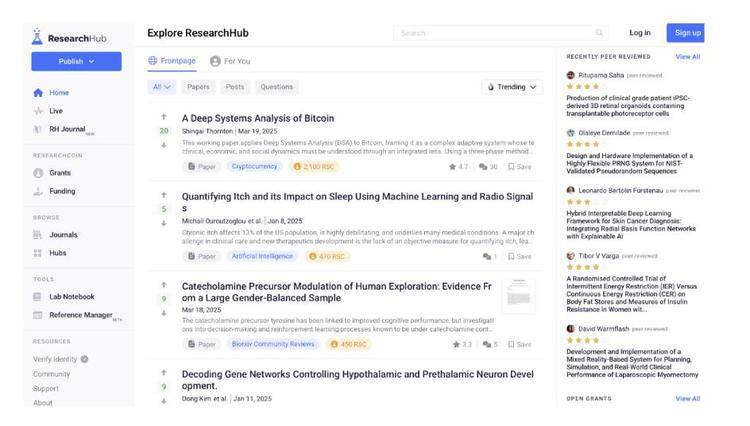
Task: Click the Biorxiv Community Reviews tag
Action: coord(273,344)
